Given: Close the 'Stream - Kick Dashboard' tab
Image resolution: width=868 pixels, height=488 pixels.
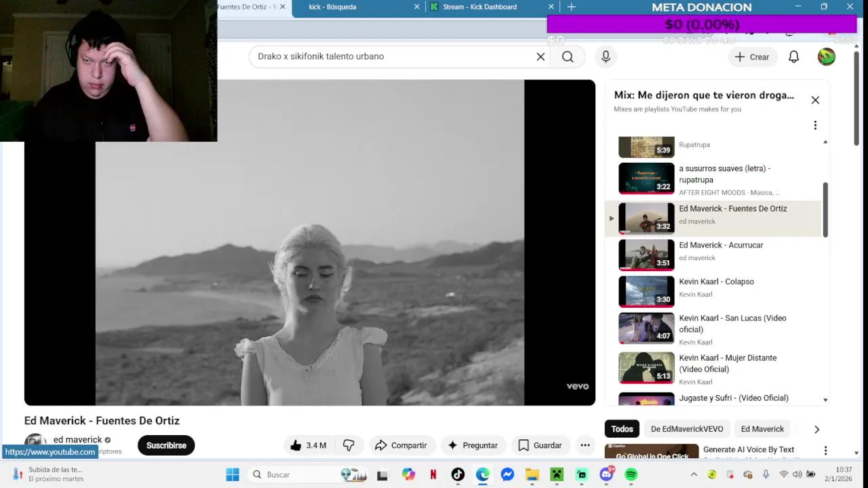Looking at the screenshot, I should [x=551, y=7].
